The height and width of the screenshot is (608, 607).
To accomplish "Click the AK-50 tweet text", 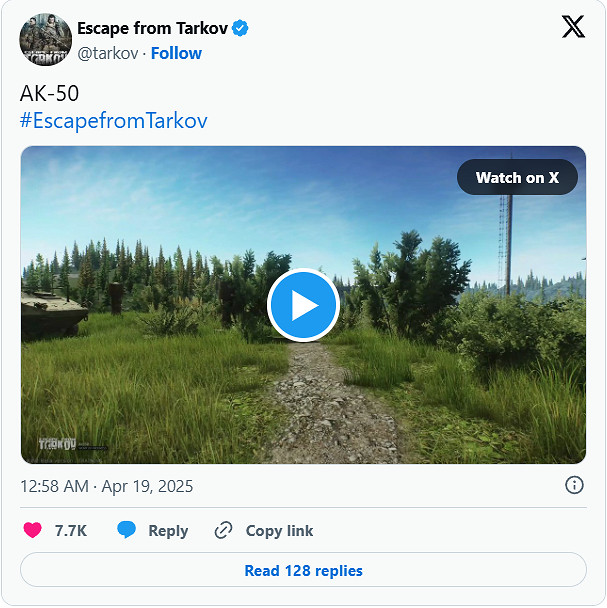I will coord(49,94).
